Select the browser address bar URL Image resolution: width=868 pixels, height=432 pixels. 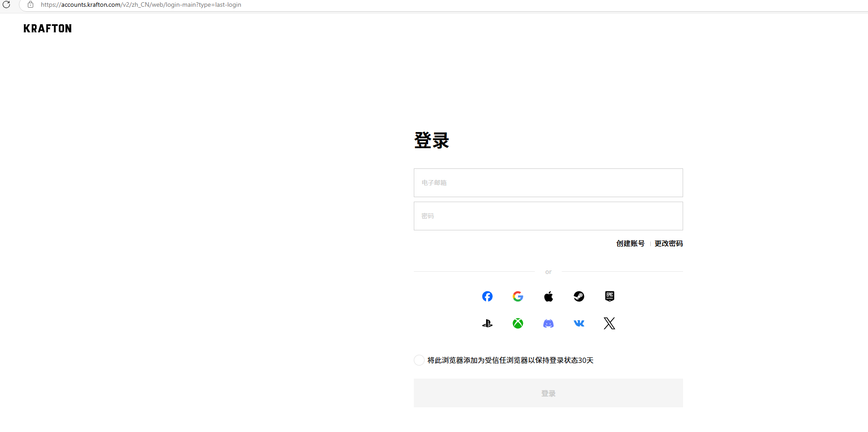coord(141,4)
